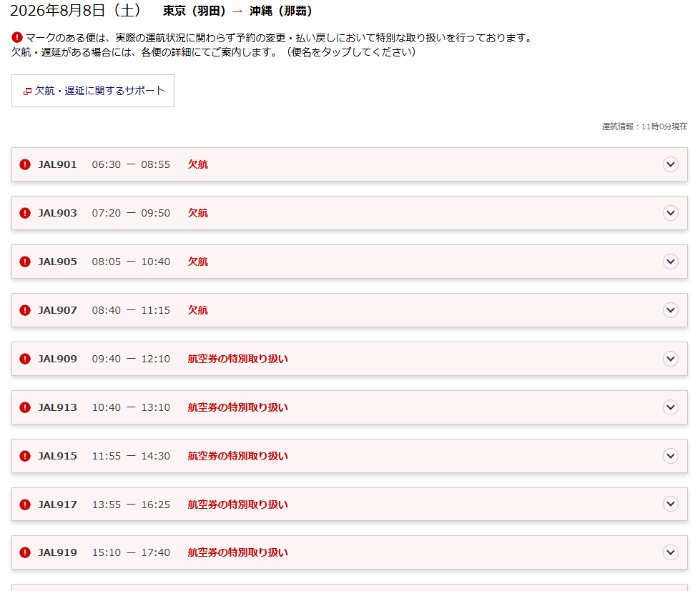Tap the JAL913 flight name

point(57,407)
